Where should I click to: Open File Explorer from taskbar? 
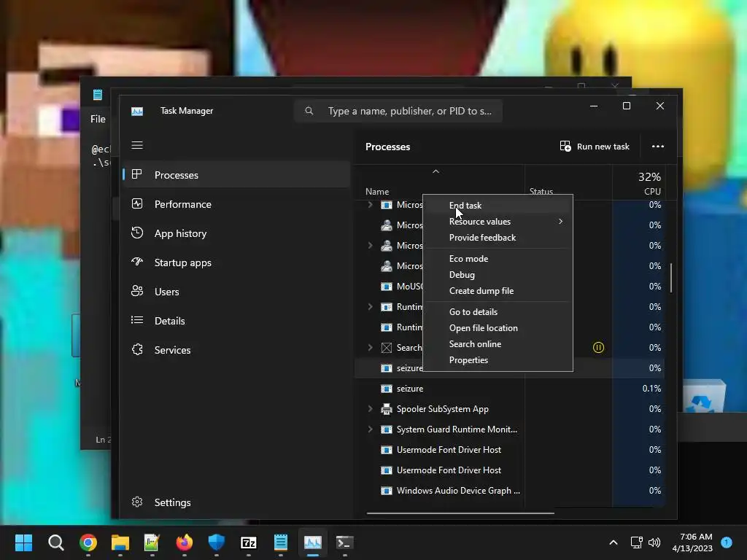point(120,542)
